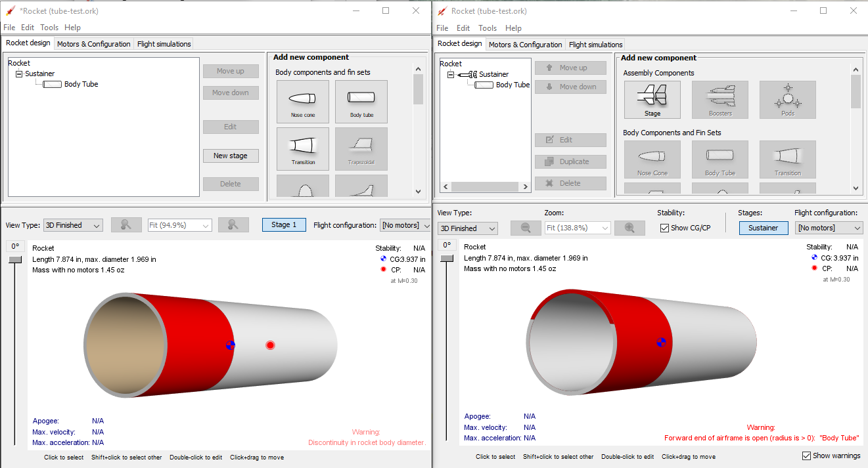Switch to the Motors & Configuration tab

pyautogui.click(x=525, y=44)
